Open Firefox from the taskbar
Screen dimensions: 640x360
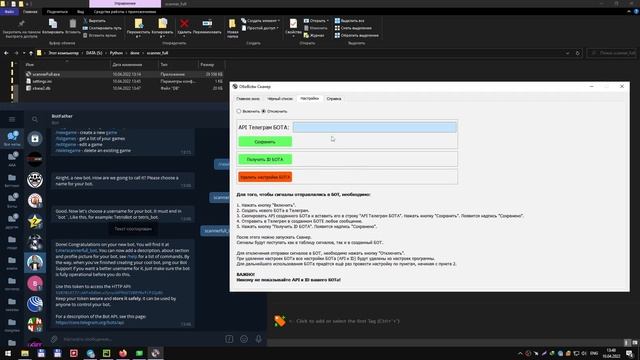(x=123, y=353)
